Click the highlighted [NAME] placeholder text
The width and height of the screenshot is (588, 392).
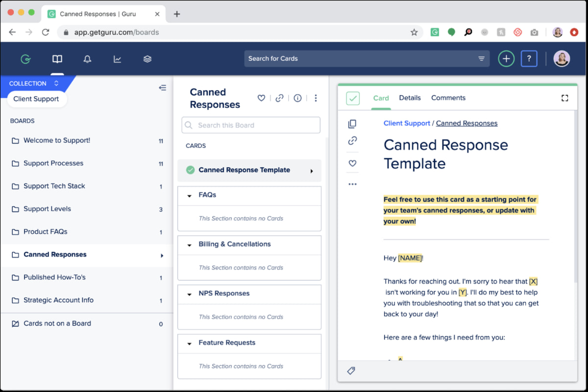[x=410, y=258]
